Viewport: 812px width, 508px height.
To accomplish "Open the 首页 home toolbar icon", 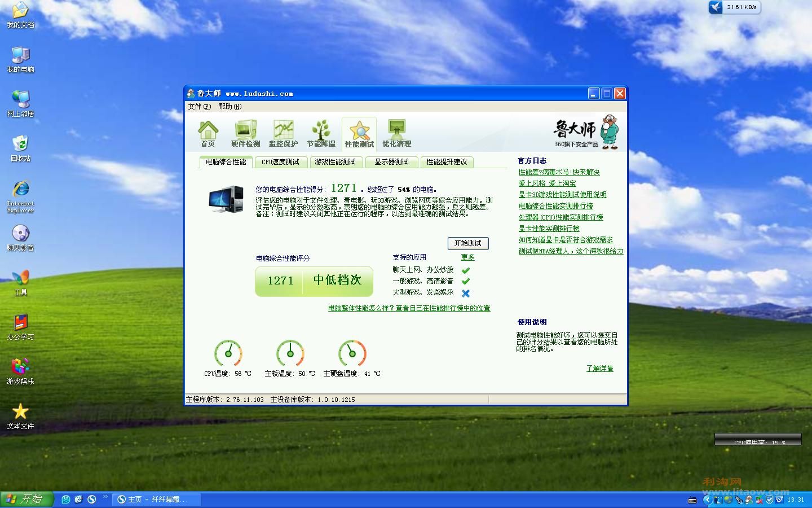I will [x=208, y=134].
